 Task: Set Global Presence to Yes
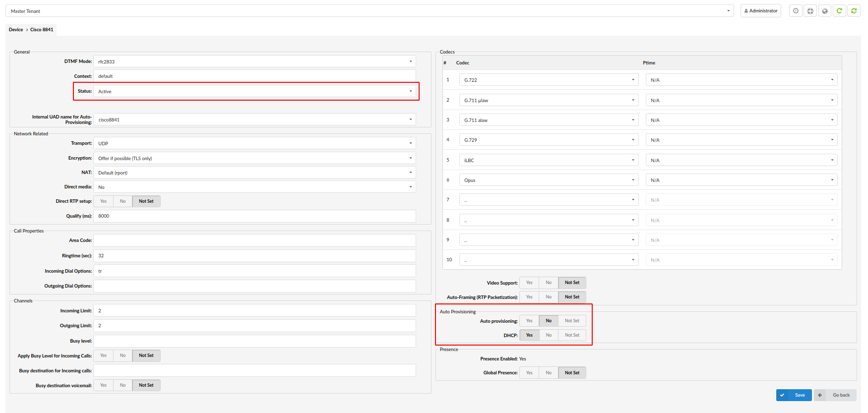click(529, 373)
